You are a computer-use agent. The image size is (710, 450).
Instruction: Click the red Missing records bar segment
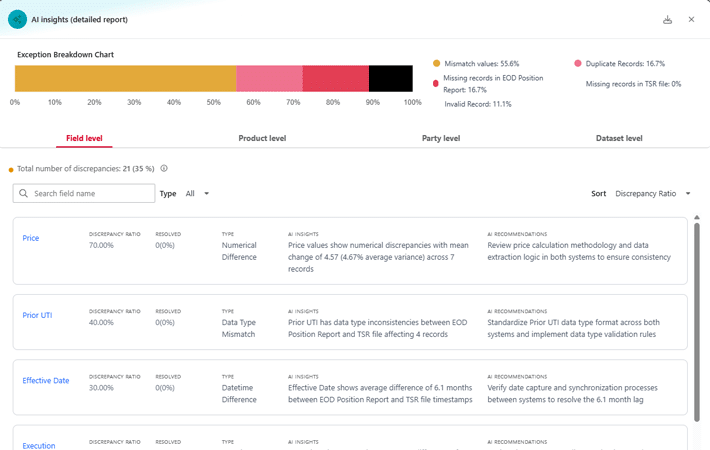(x=336, y=78)
